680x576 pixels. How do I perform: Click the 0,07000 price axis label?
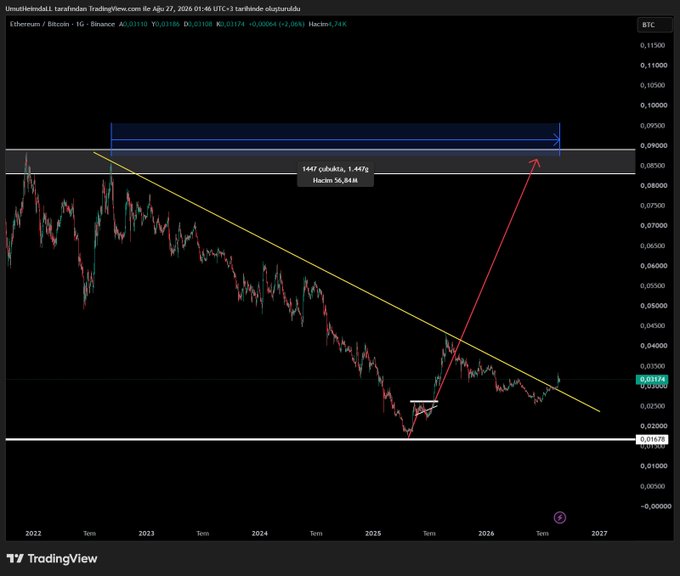point(654,225)
